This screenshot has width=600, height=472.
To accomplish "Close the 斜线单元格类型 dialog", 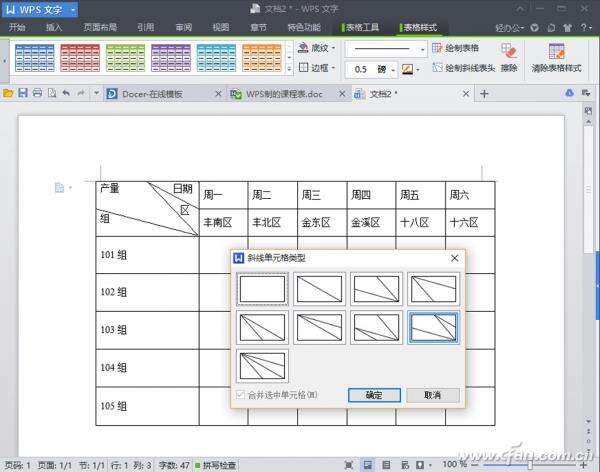I will point(455,258).
